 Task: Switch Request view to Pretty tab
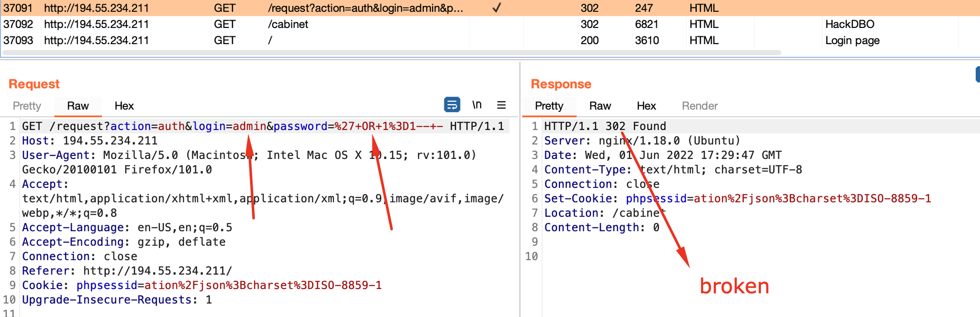pos(27,106)
